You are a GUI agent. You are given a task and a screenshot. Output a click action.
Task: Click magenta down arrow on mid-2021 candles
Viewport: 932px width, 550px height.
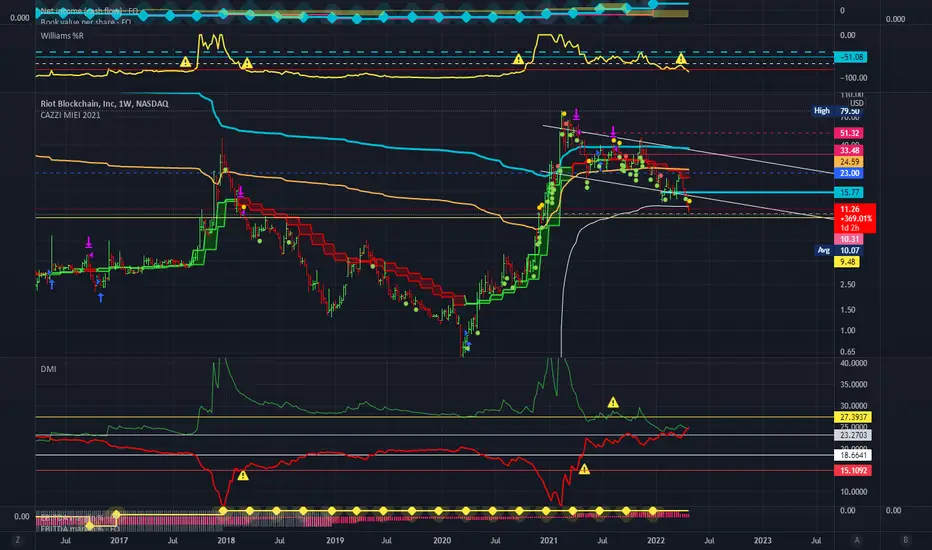613,132
